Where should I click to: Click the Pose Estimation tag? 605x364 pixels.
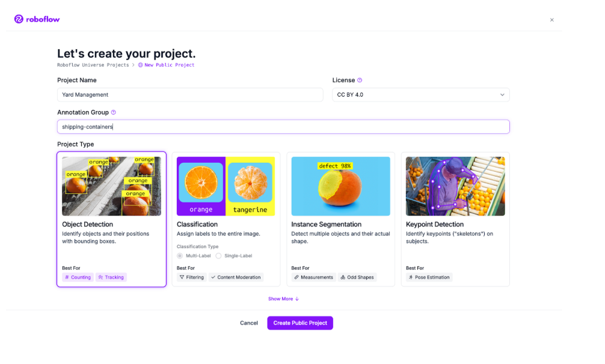pos(429,278)
